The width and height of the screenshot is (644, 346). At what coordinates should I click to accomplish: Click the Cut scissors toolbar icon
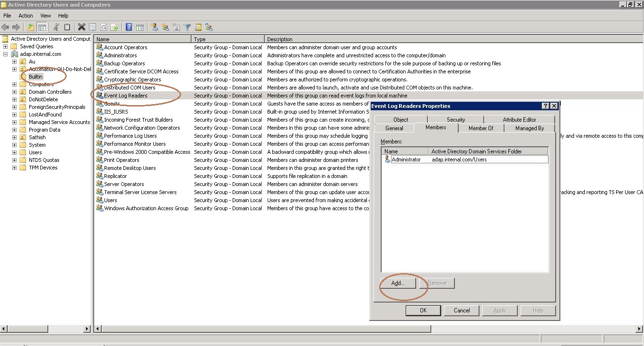pos(56,27)
